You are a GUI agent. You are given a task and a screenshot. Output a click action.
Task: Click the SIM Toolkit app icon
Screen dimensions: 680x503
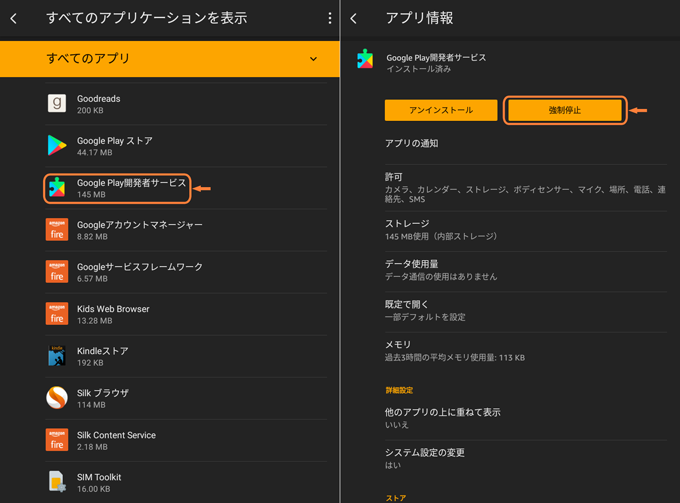tap(57, 481)
